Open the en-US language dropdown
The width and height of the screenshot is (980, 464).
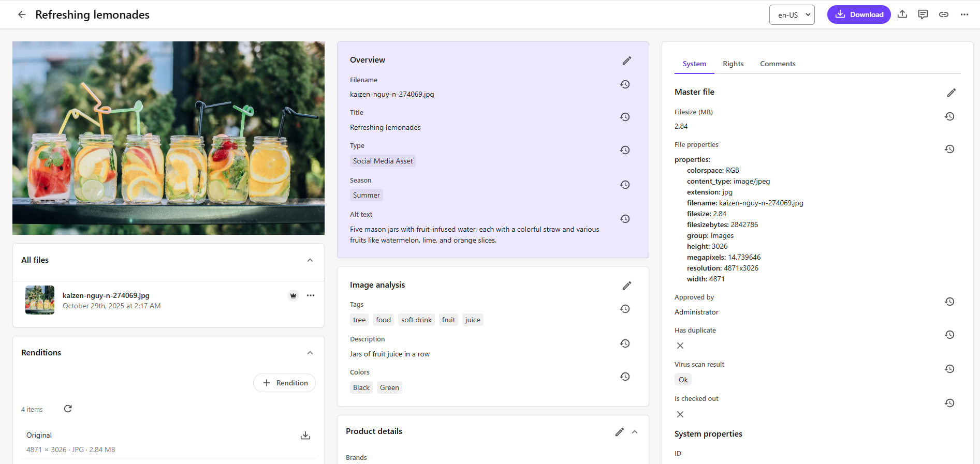pos(792,15)
